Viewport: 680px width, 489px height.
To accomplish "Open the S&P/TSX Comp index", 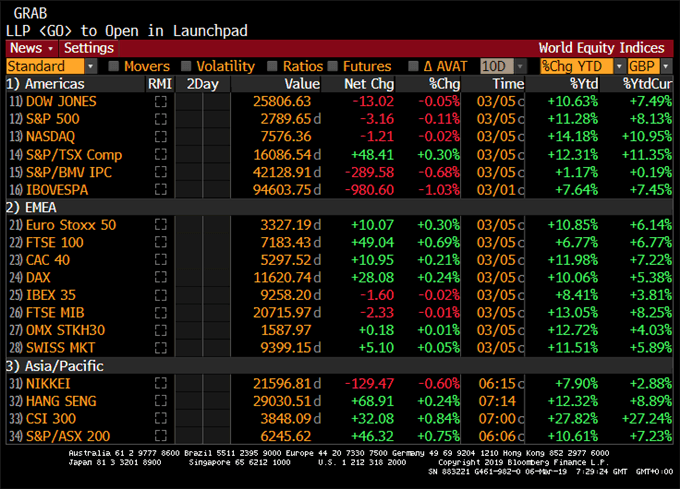I will (x=74, y=154).
